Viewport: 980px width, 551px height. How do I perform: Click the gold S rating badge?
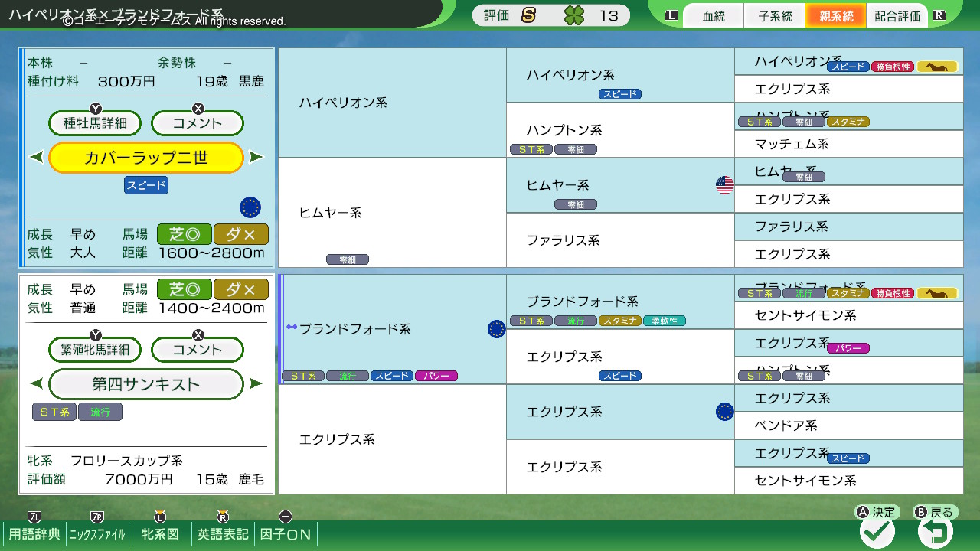pos(528,15)
